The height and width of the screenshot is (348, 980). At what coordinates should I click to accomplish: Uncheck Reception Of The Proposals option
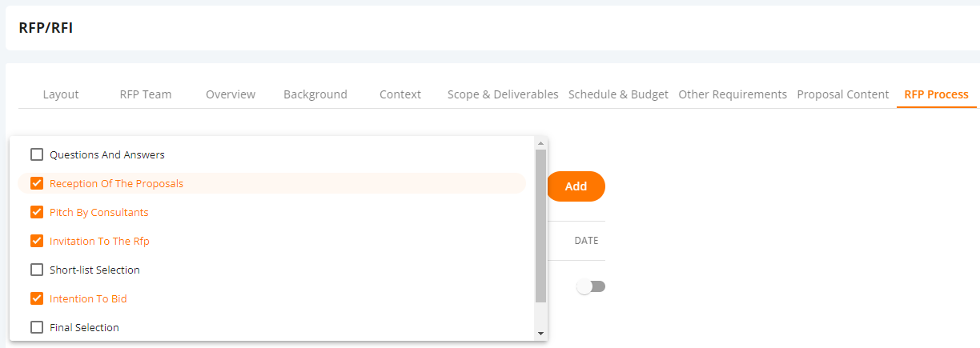coord(37,183)
